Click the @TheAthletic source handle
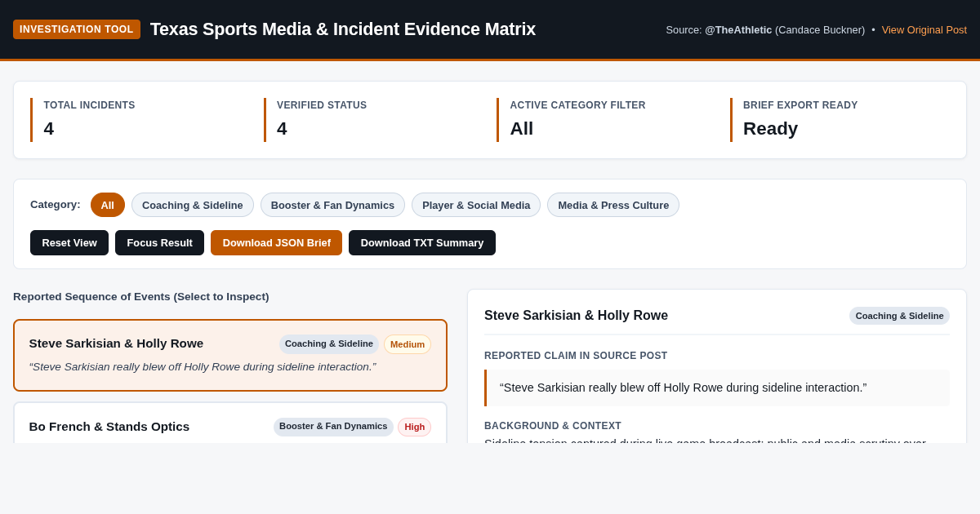 (x=738, y=29)
